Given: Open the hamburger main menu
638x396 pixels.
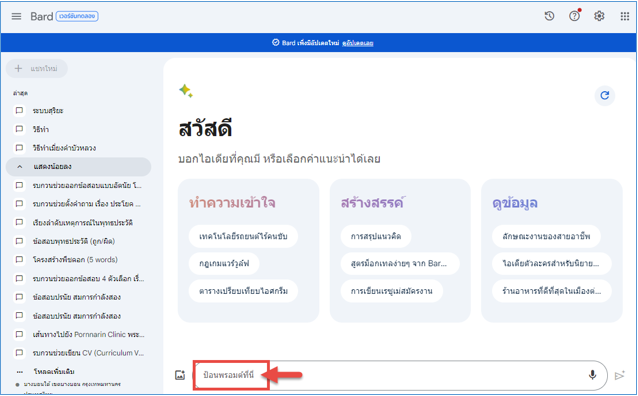Looking at the screenshot, I should pos(16,16).
